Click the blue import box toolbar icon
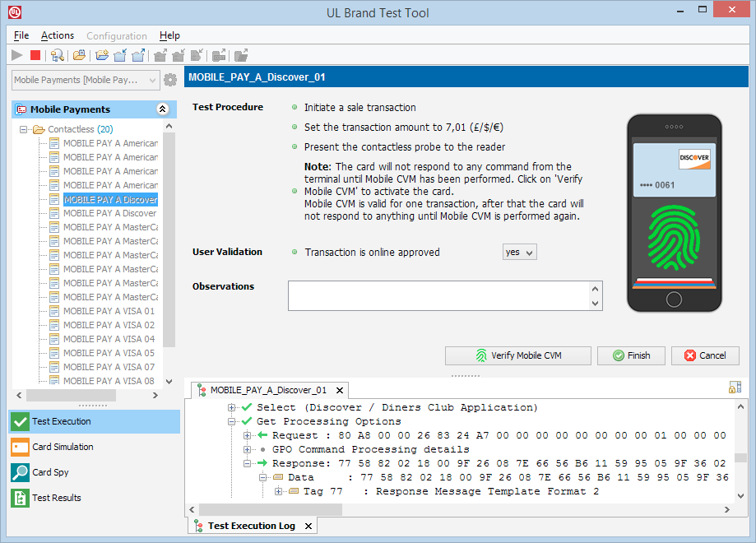The height and width of the screenshot is (543, 756). (x=120, y=55)
